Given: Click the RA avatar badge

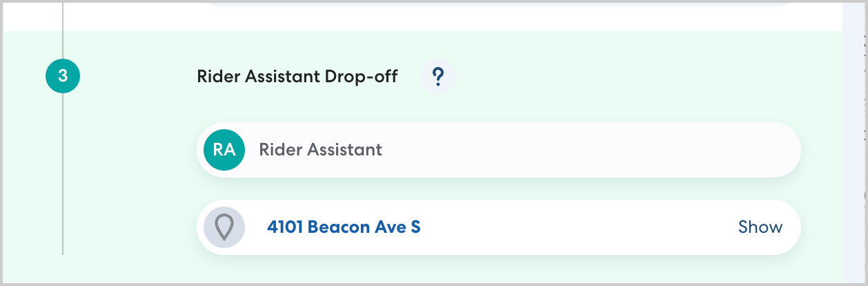Looking at the screenshot, I should 224,150.
